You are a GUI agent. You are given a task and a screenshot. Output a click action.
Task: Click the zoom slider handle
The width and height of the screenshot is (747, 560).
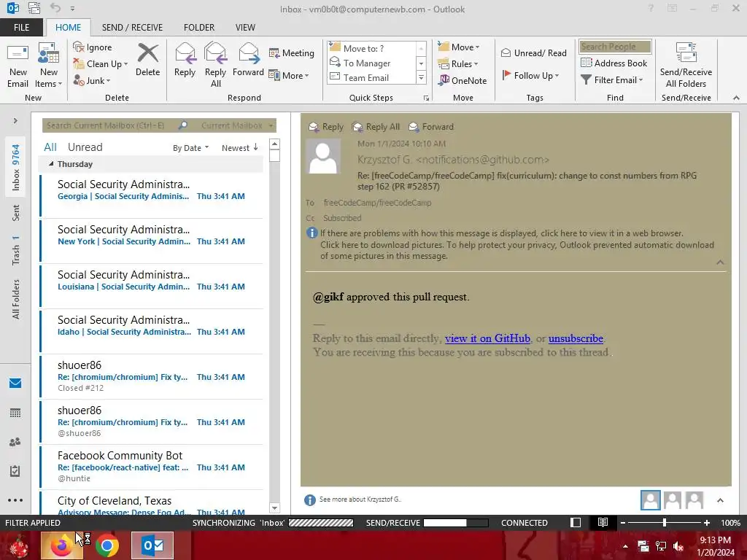664,522
